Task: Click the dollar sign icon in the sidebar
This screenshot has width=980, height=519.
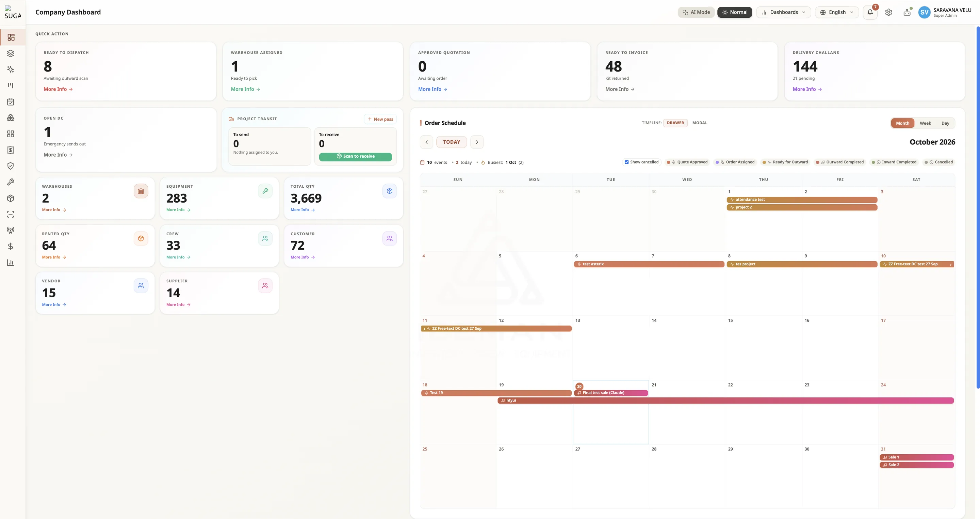Action: (11, 246)
